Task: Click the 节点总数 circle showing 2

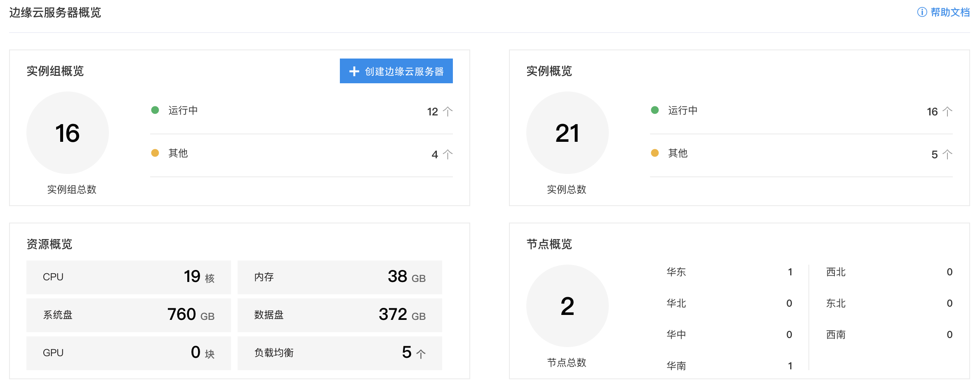Action: pyautogui.click(x=567, y=306)
